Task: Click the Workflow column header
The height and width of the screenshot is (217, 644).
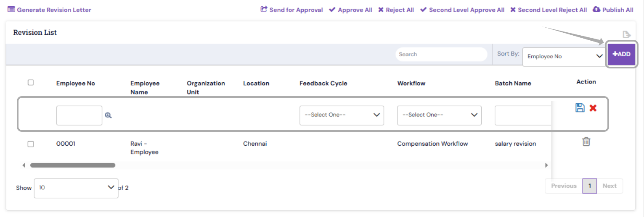Action: point(411,83)
